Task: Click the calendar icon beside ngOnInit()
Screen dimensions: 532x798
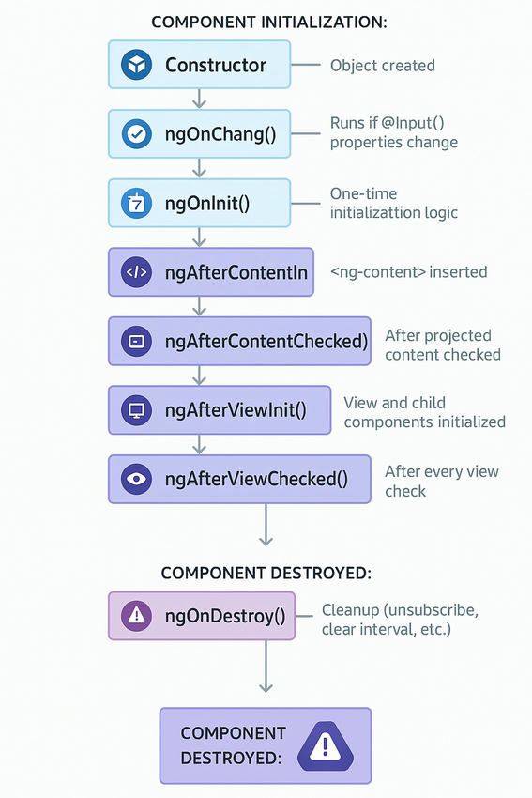Action: (x=136, y=203)
